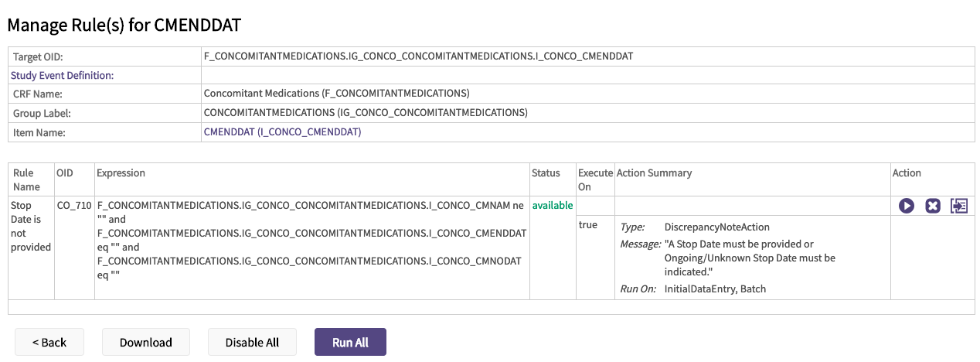Go back with the Back button
Viewport: 980px width, 362px height.
tap(49, 342)
